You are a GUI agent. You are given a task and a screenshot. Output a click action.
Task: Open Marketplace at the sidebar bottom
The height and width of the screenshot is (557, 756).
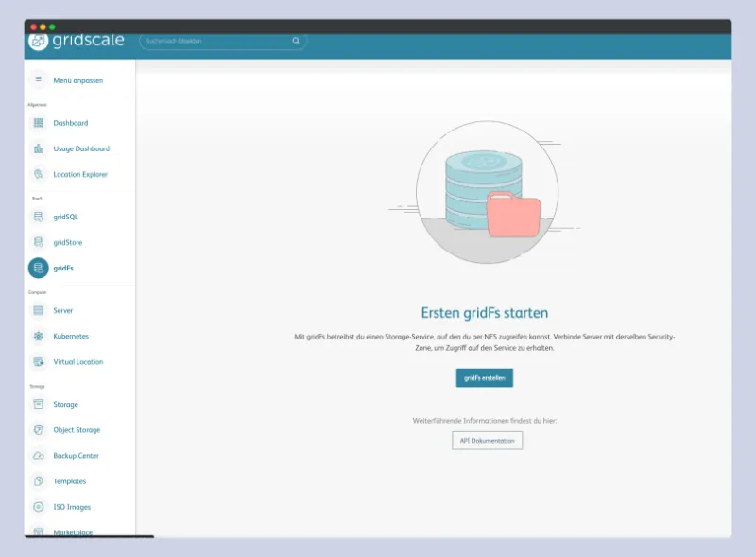click(73, 531)
